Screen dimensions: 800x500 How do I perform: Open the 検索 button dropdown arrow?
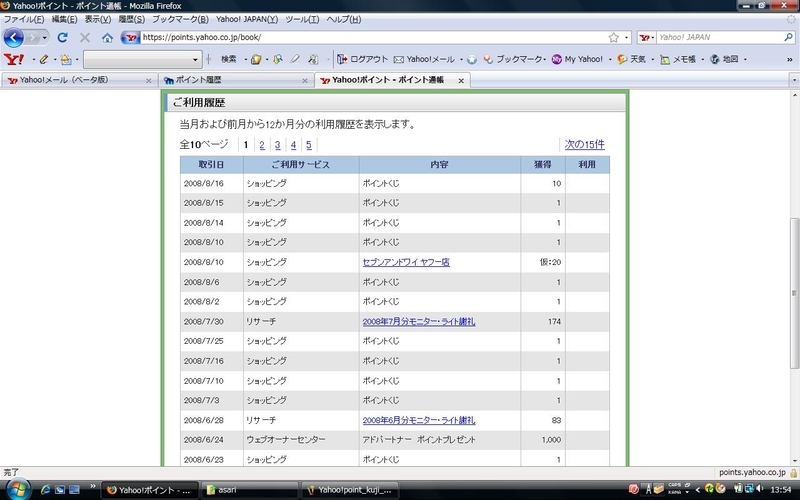[x=245, y=60]
